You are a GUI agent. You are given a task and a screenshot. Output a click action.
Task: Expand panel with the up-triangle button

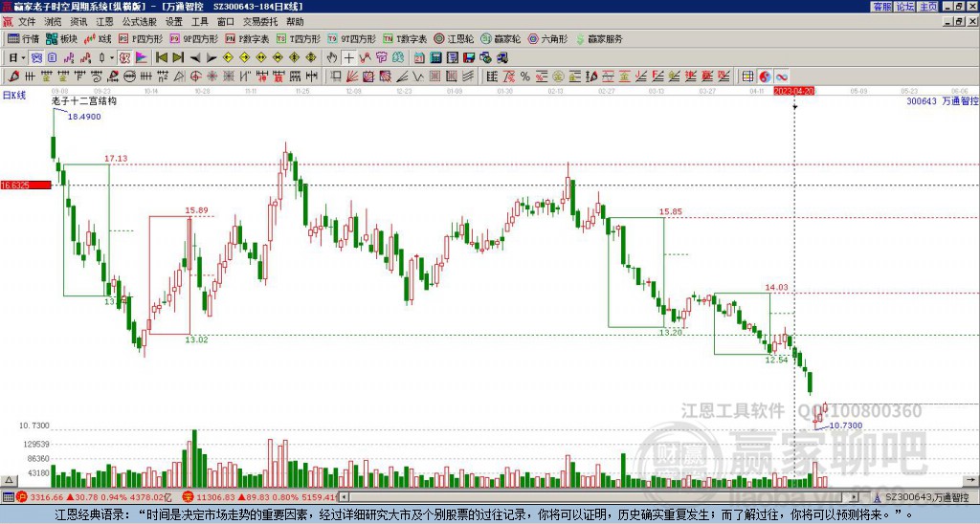pyautogui.click(x=9, y=480)
